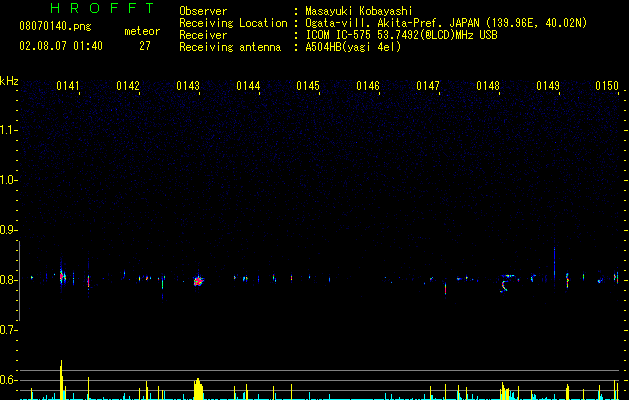629x400 pixels.
Task: Click the bright meteor echo blob near 0143
Action: (198, 280)
